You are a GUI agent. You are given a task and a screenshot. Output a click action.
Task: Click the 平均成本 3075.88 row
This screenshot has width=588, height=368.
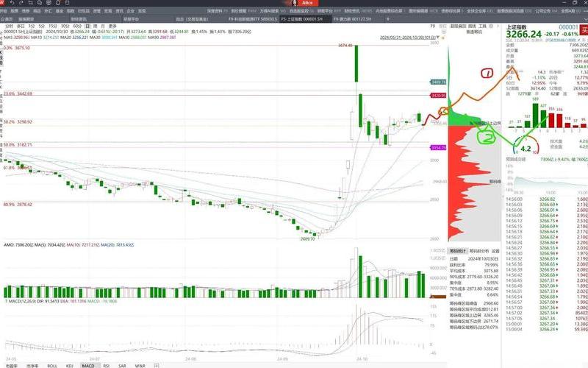tap(474, 270)
